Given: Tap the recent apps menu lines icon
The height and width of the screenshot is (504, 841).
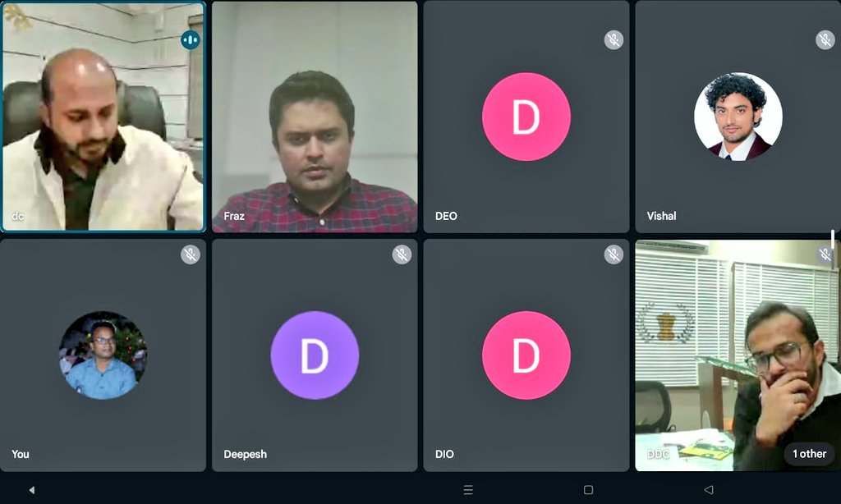Looking at the screenshot, I should click(468, 489).
